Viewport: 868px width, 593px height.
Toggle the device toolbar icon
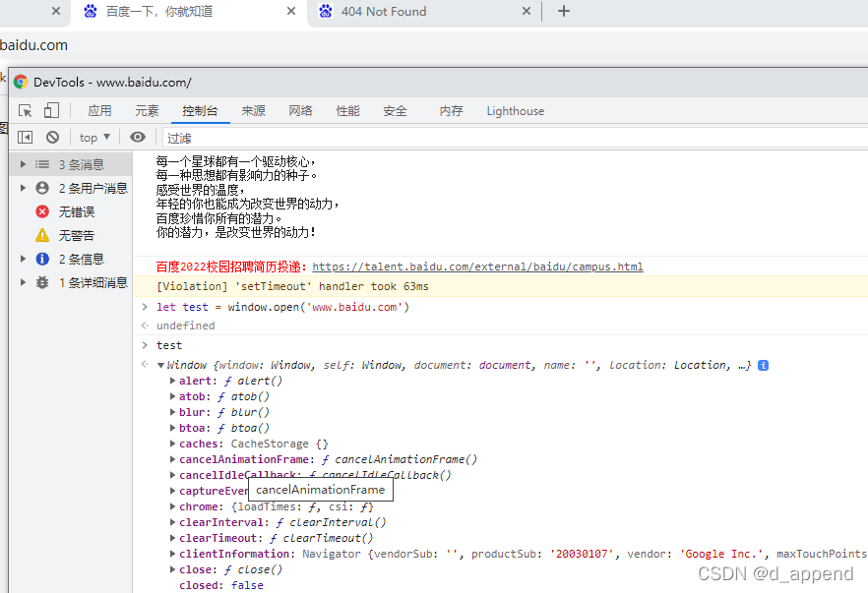pos(51,110)
